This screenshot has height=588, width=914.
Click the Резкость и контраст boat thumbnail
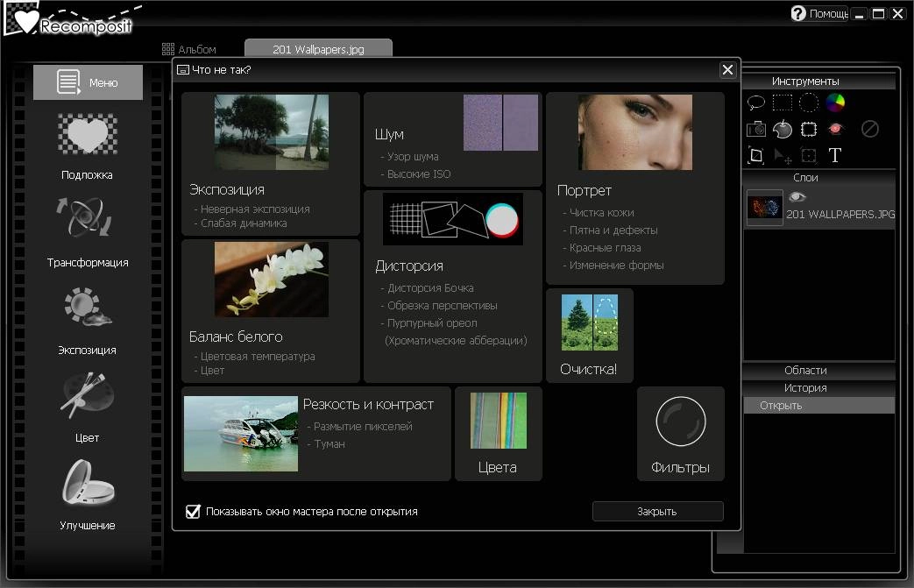click(241, 434)
